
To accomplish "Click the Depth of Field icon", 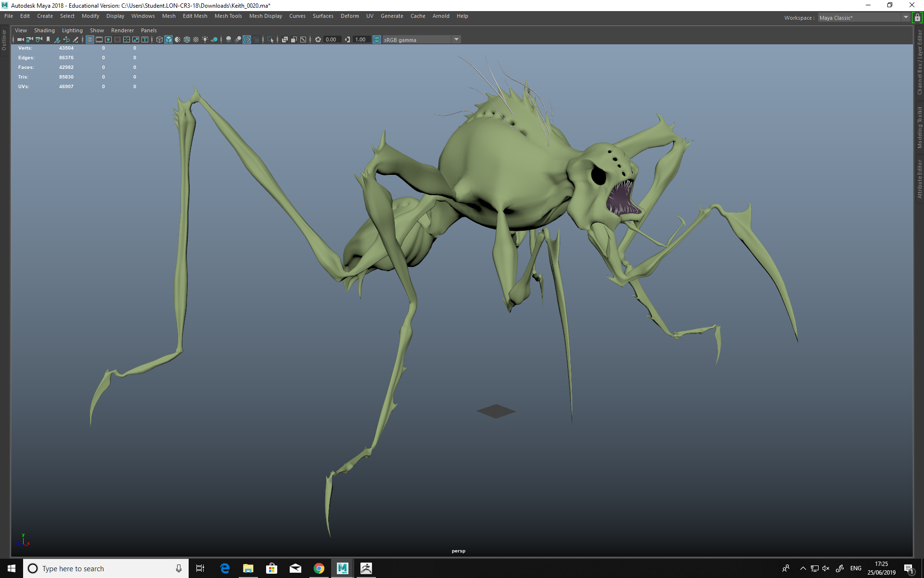I will click(256, 39).
